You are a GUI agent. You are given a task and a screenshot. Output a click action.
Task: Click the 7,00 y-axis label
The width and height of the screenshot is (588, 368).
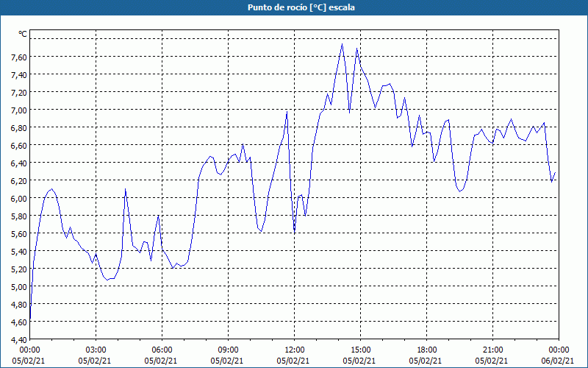coord(20,110)
